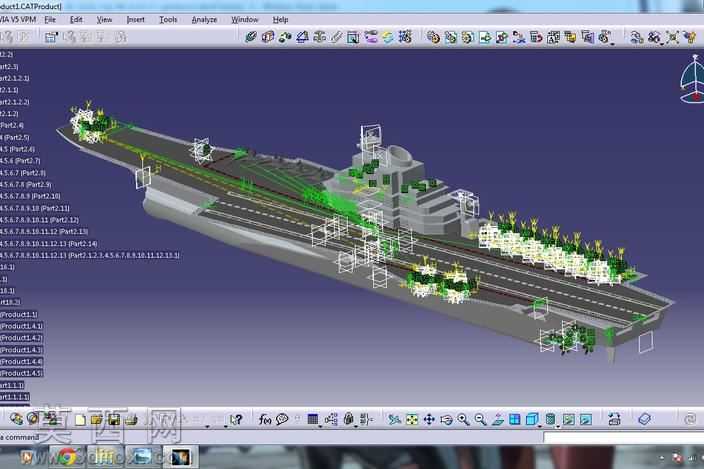Open a file from the bottom toolbar
The height and width of the screenshot is (469, 704).
97,420
